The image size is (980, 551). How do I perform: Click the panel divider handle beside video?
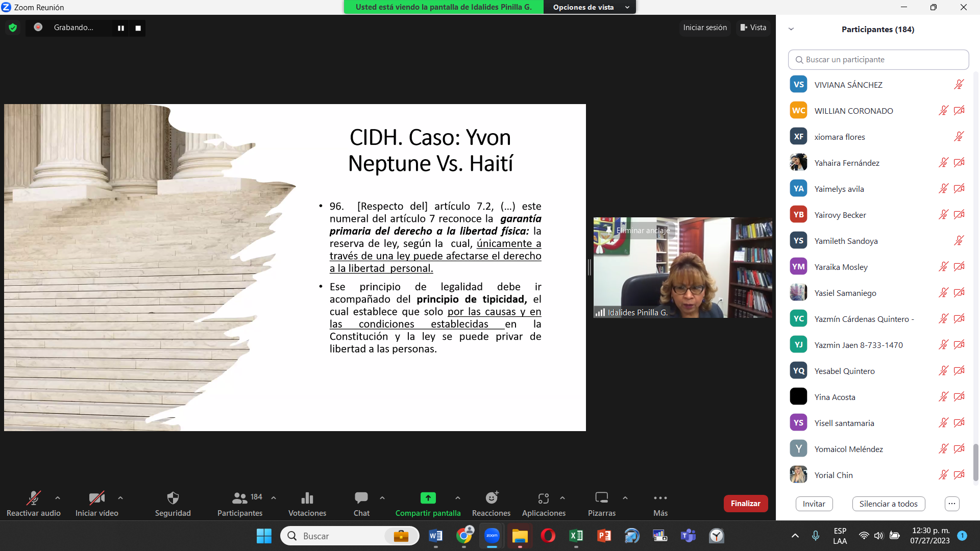[590, 267]
